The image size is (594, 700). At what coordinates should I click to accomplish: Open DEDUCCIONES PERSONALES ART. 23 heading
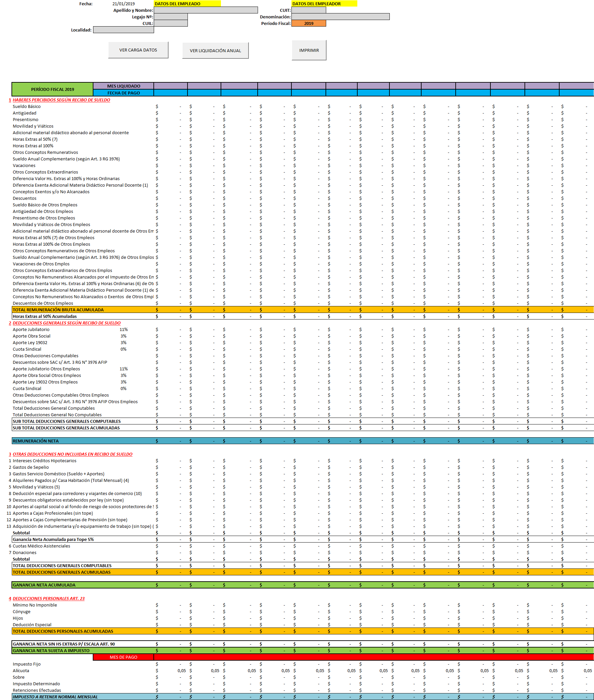pos(49,598)
